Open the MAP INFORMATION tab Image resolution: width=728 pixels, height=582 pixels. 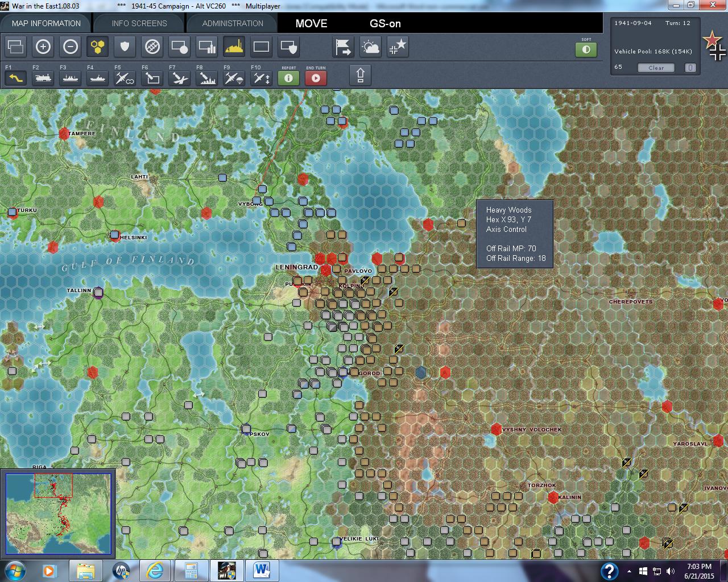click(46, 23)
